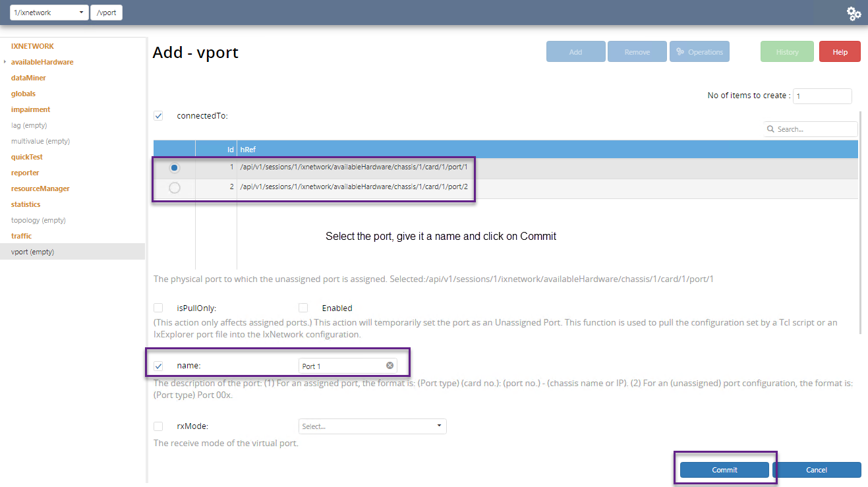This screenshot has width=868, height=487.
Task: Click the Cancel button
Action: coord(816,470)
